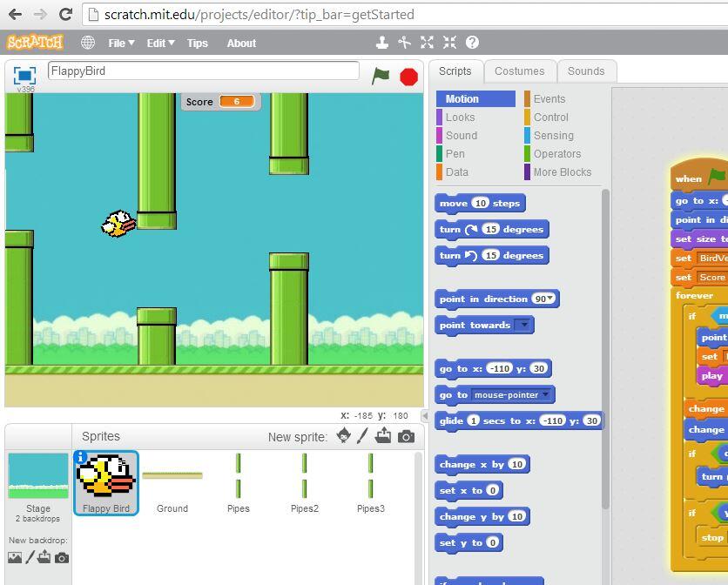Viewport: 728px width, 585px height.
Task: Create new sprite from camera
Action: click(407, 437)
